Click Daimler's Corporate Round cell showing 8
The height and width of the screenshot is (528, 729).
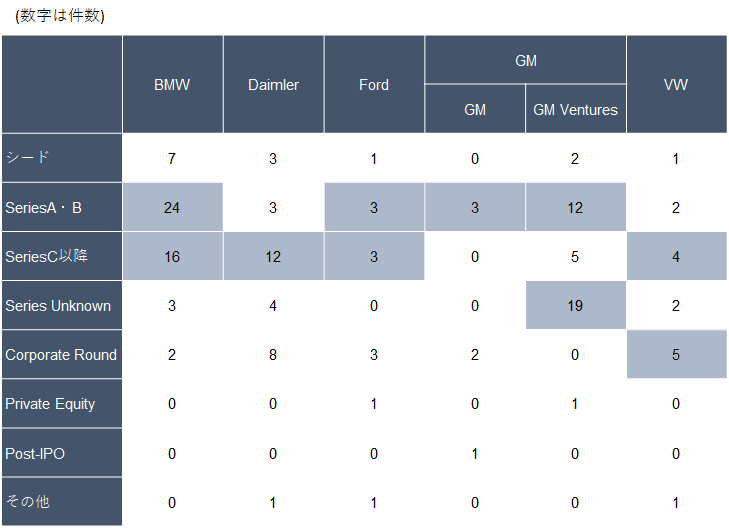coord(273,354)
